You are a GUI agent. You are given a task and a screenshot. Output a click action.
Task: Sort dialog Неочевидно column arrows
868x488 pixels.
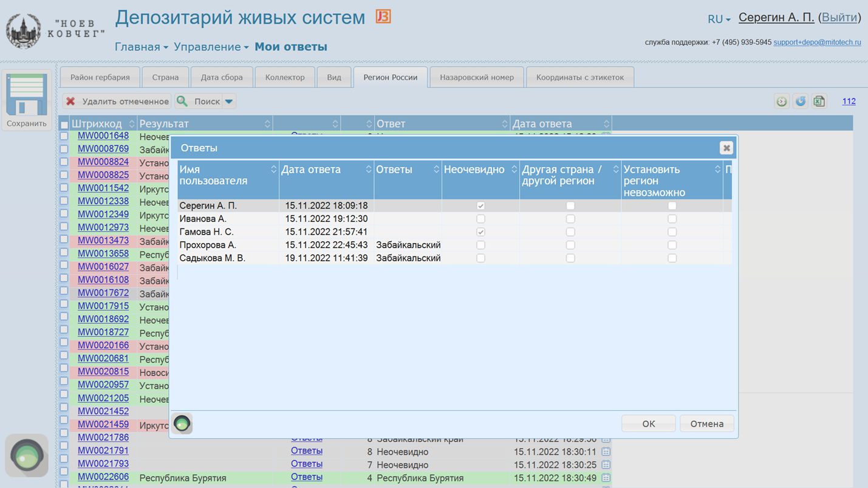[514, 170]
